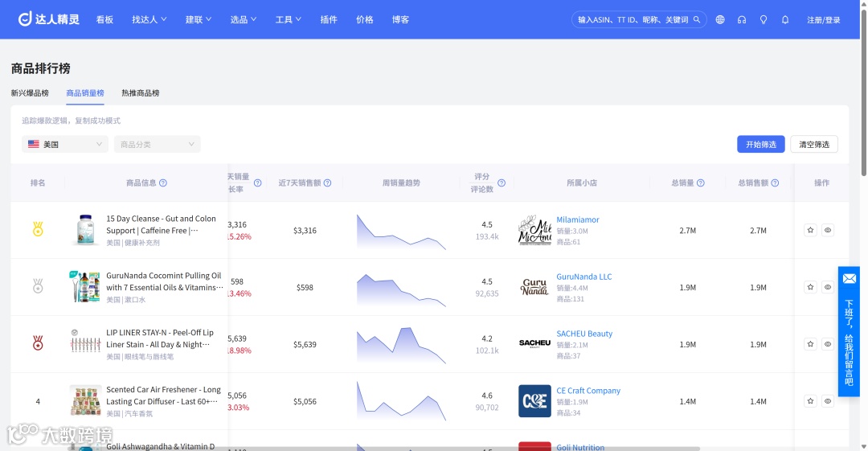Viewport: 868px width, 451px height.
Task: Click the LIP LINER weekly trend chart
Action: 401,345
